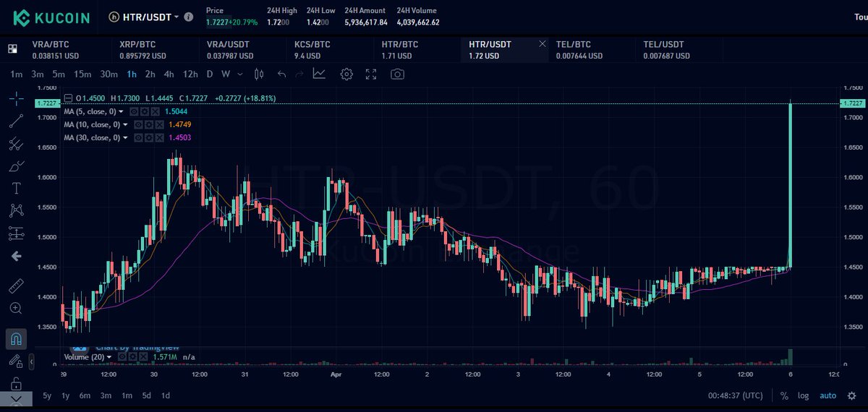Close the HTR/USDT market tab

tap(542, 44)
